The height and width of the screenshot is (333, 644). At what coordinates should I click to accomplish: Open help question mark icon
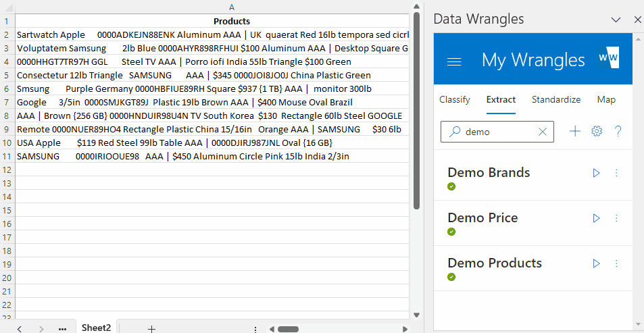[618, 132]
